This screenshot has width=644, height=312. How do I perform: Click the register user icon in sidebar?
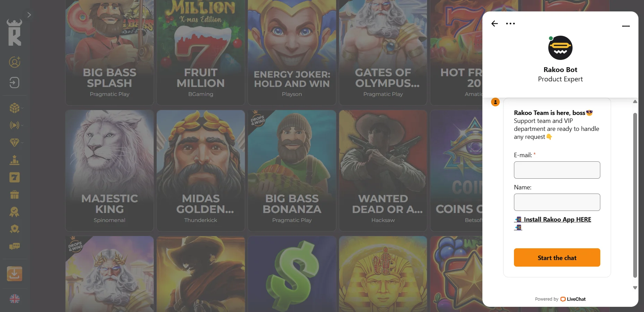pyautogui.click(x=15, y=62)
